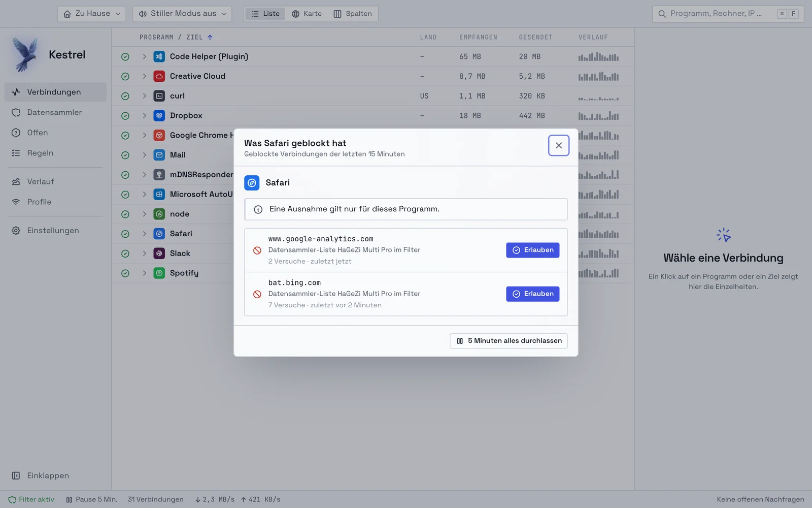Allow www.google-analytics.com with Erlauben
The width and height of the screenshot is (812, 508).
[532, 250]
